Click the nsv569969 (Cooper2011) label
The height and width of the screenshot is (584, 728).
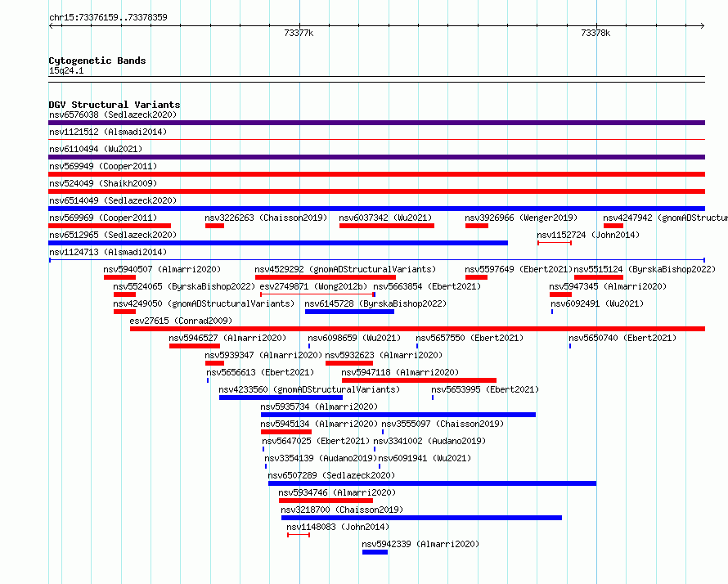coord(103,218)
